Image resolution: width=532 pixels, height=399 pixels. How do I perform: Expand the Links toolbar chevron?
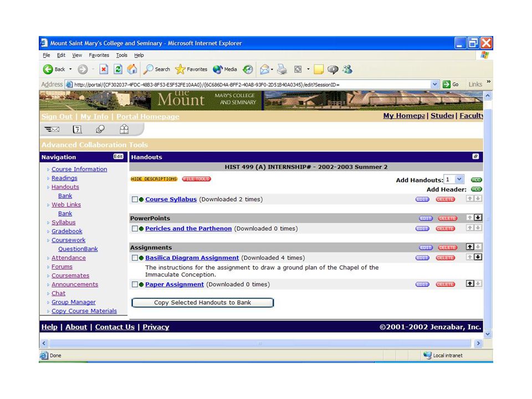click(489, 81)
